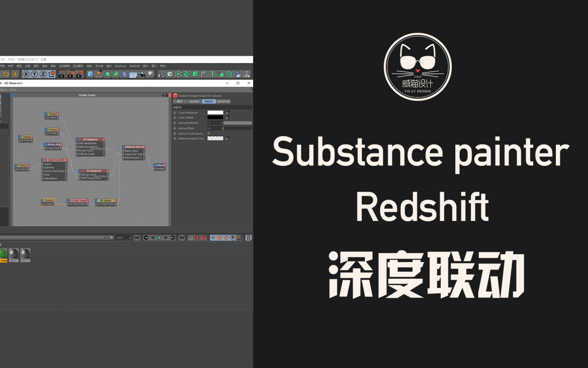This screenshot has height=368, width=588.
Task: Toggle Alpha Multiplier animation circle button
Action: pos(175,123)
